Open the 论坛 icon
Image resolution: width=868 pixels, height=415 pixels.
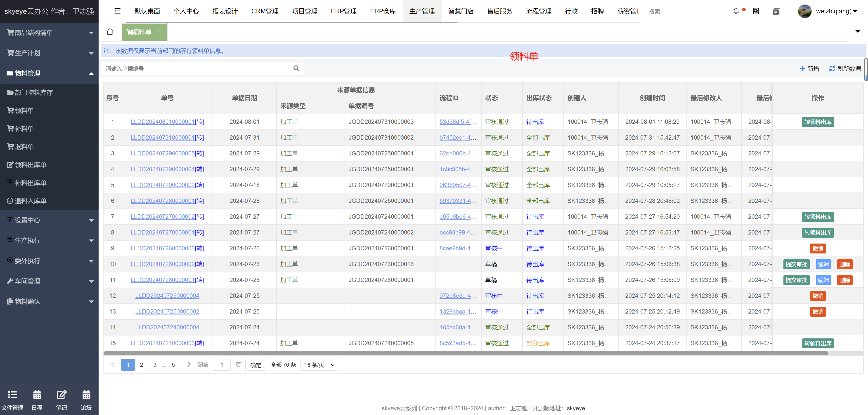tap(86, 394)
